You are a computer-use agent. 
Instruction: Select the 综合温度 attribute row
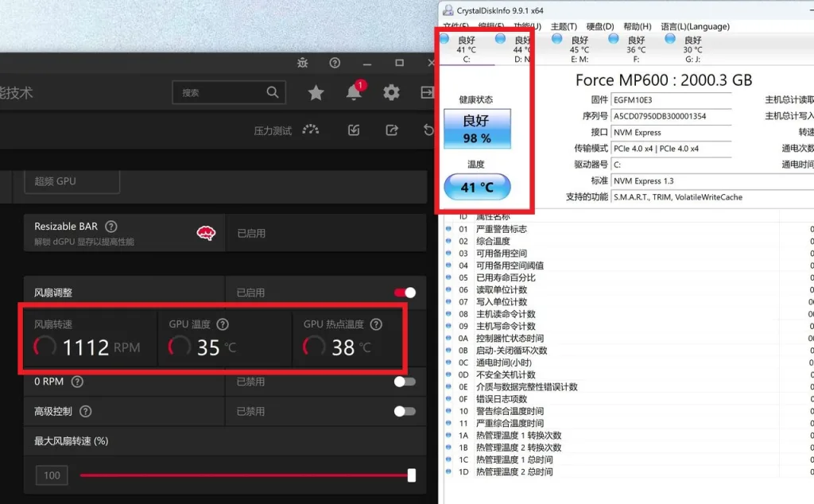(x=629, y=242)
